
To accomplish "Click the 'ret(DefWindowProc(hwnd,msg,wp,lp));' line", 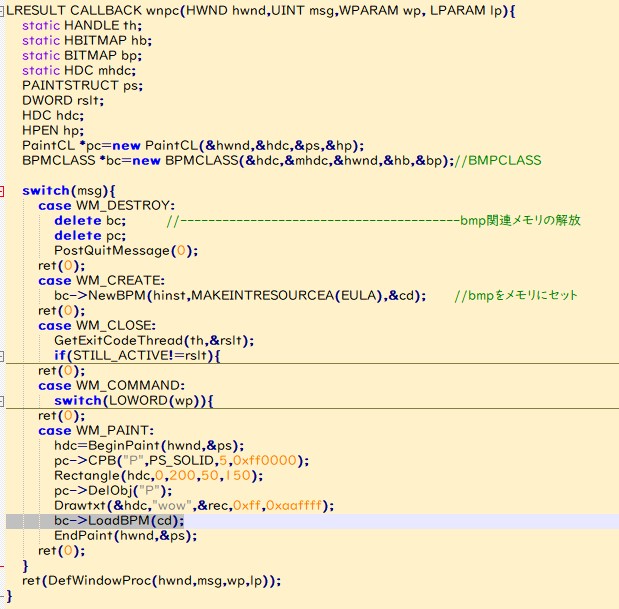I will pos(152,581).
